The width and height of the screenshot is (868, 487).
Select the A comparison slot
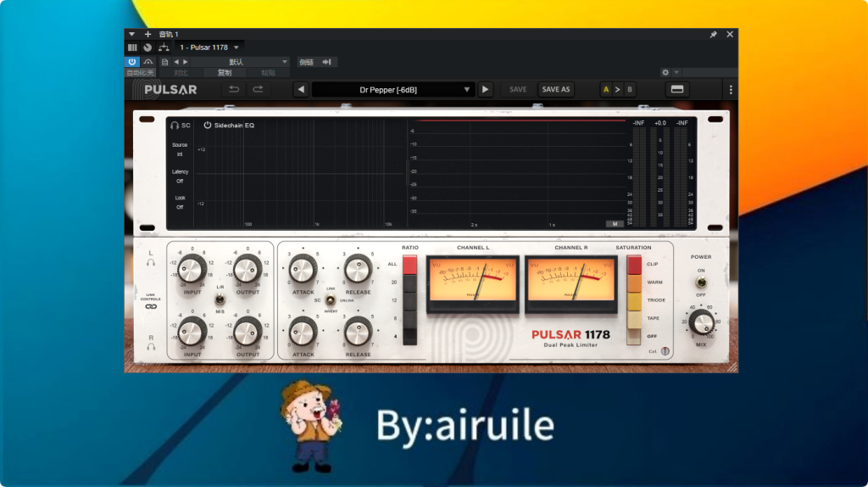[x=606, y=89]
